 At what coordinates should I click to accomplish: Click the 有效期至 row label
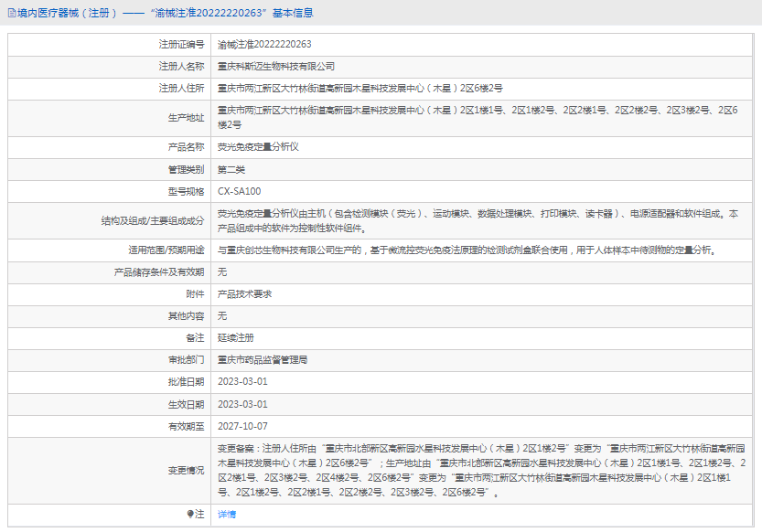pyautogui.click(x=186, y=426)
